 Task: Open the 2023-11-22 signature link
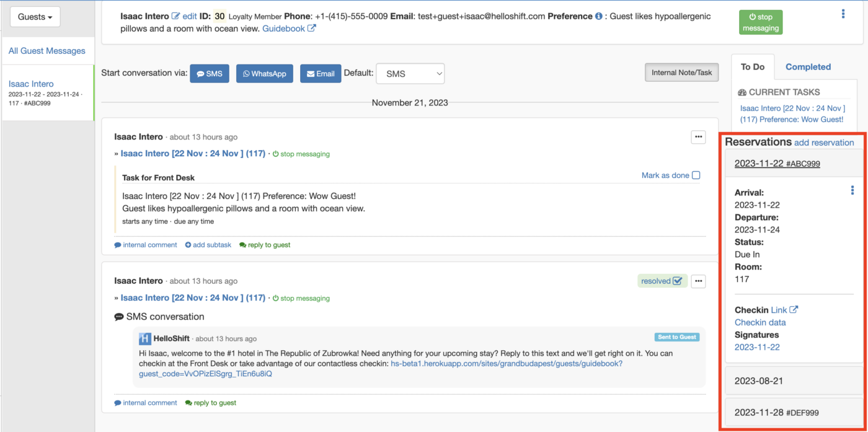point(757,347)
